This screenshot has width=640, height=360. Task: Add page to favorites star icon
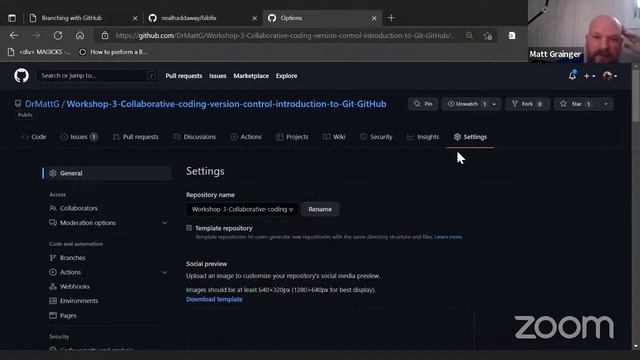pyautogui.click(x=488, y=36)
